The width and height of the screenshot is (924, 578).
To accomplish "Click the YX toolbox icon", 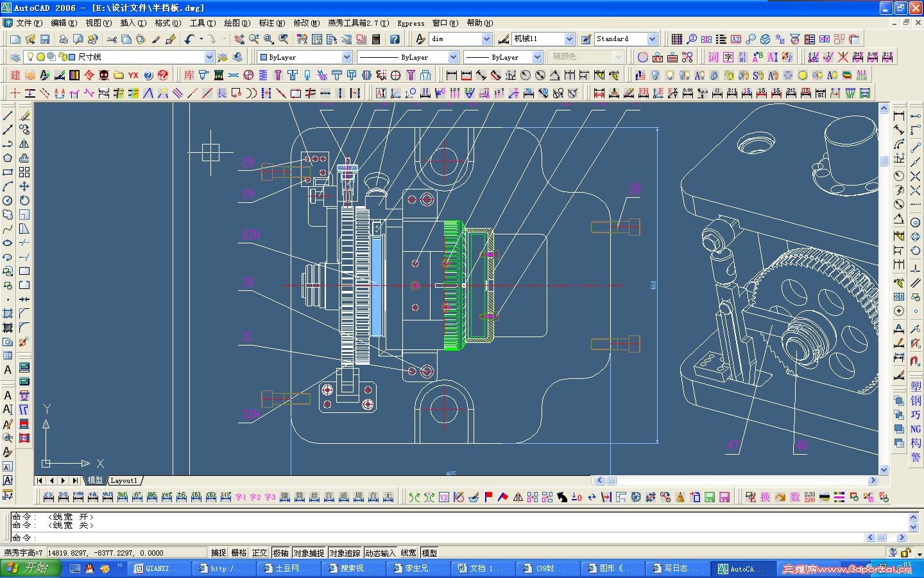I will pyautogui.click(x=133, y=75).
